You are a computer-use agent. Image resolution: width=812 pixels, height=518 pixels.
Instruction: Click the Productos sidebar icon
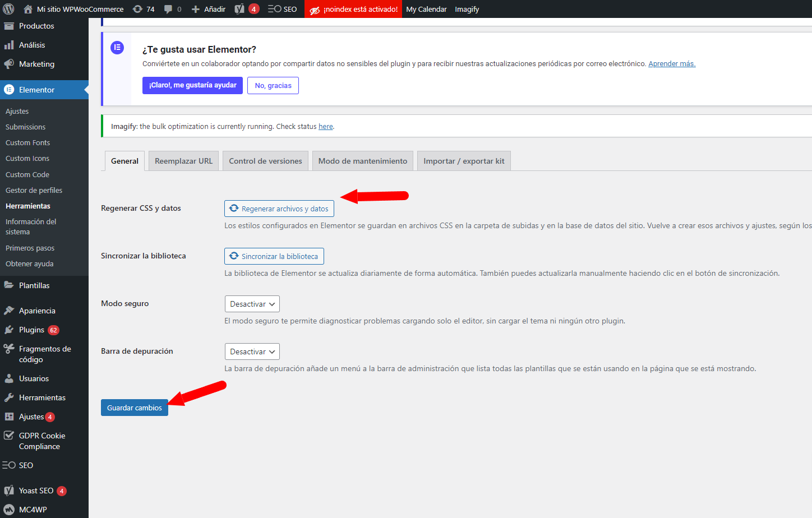(9, 26)
